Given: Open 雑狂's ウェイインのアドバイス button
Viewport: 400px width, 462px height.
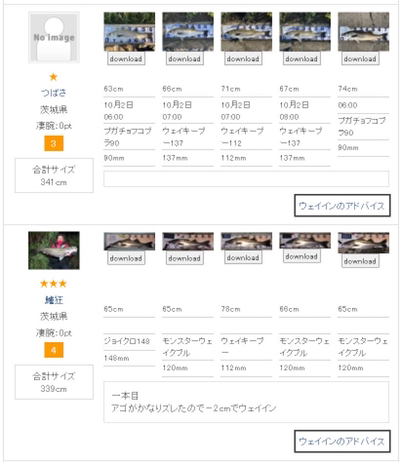Looking at the screenshot, I should (x=342, y=441).
